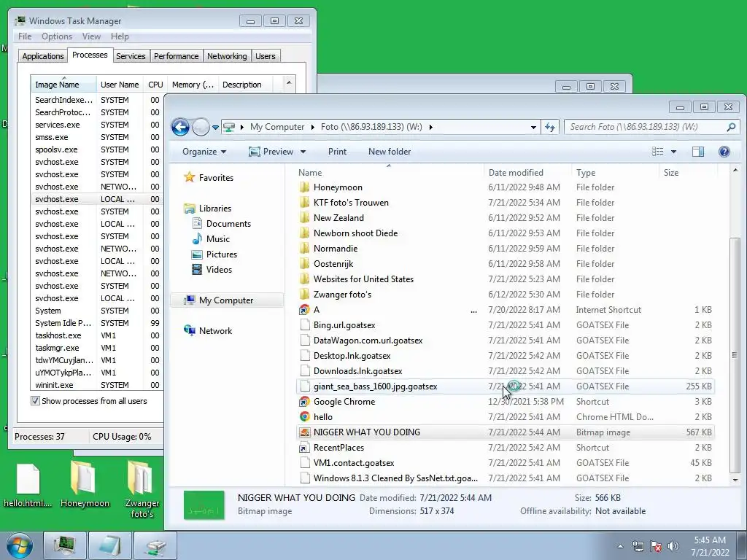Open the Music library
The image size is (747, 560).
pos(217,238)
